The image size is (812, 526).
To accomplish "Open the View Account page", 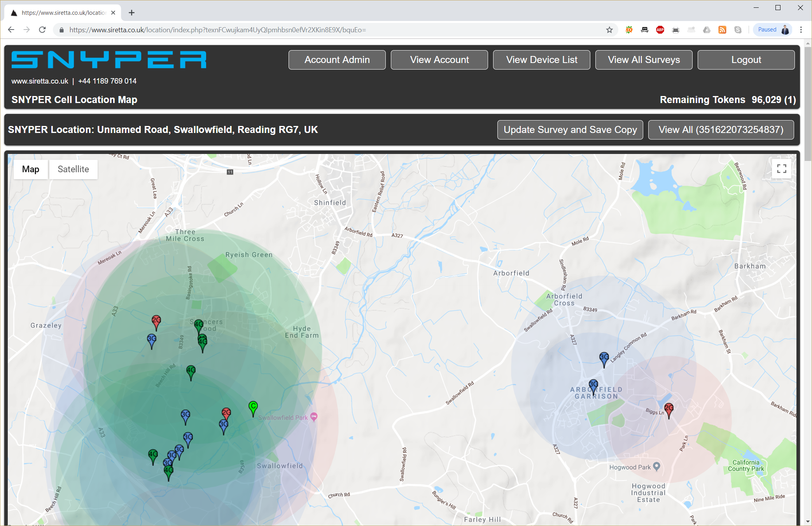I will tap(439, 60).
